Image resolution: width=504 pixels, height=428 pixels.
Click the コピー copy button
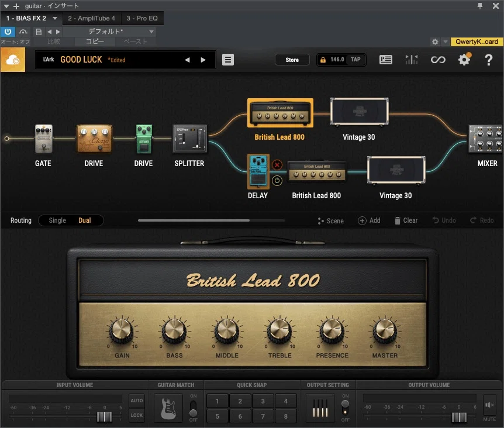95,42
